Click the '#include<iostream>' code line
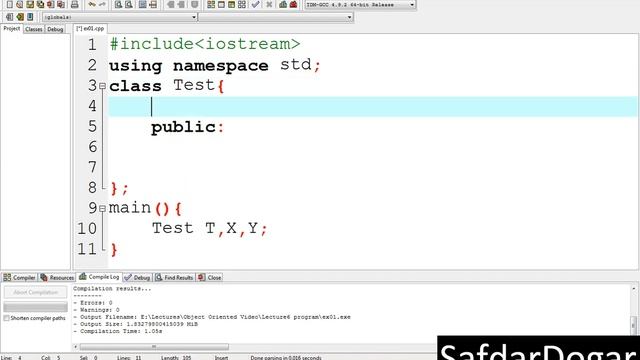Viewport: 640px width, 360px height. click(204, 44)
